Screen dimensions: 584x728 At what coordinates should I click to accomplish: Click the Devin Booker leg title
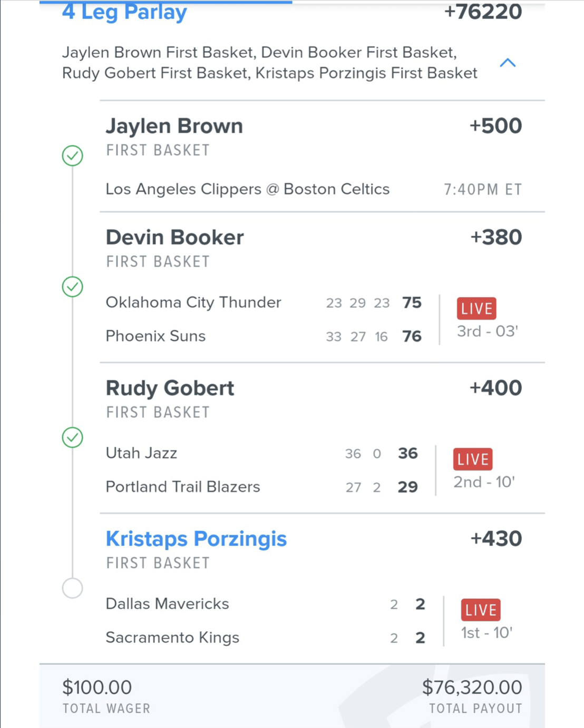[175, 238]
